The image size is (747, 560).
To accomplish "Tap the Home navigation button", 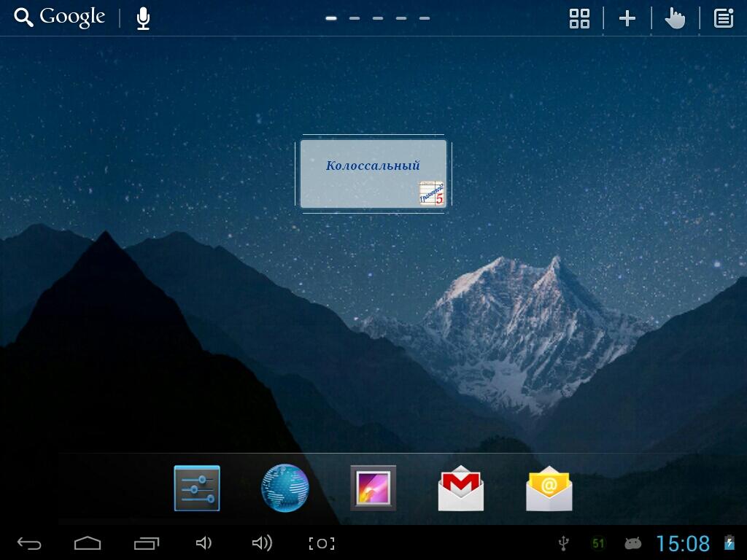I will click(88, 543).
